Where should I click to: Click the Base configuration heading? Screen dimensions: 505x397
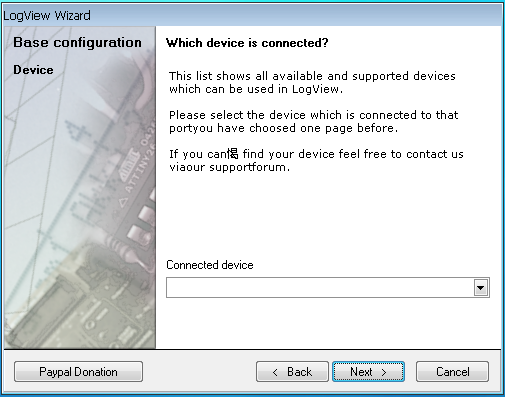point(77,42)
